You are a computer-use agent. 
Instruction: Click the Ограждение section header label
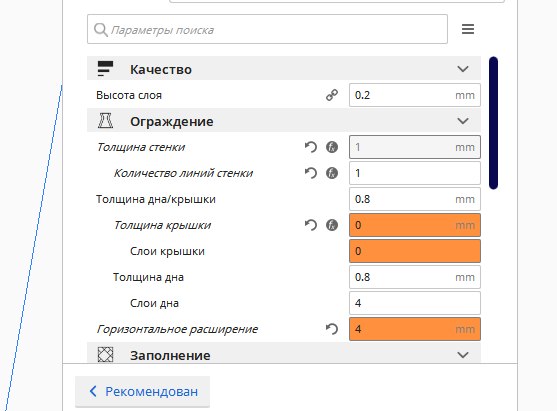(x=172, y=121)
